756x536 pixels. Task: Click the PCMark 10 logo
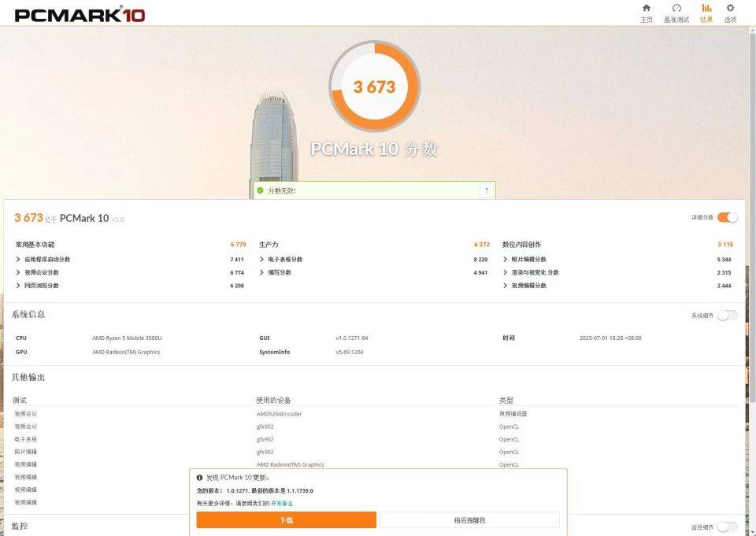pos(80,14)
